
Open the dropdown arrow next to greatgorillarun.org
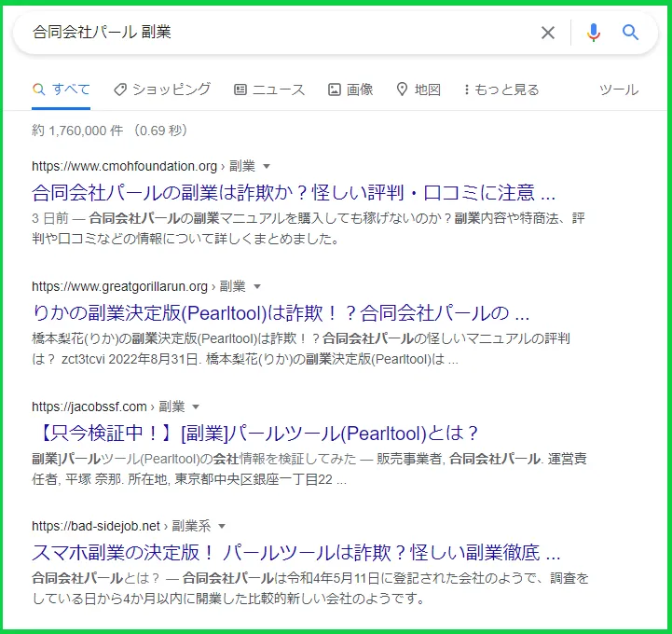click(x=257, y=286)
